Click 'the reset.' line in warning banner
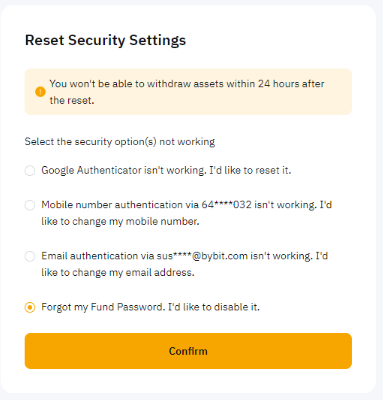 pyautogui.click(x=72, y=100)
